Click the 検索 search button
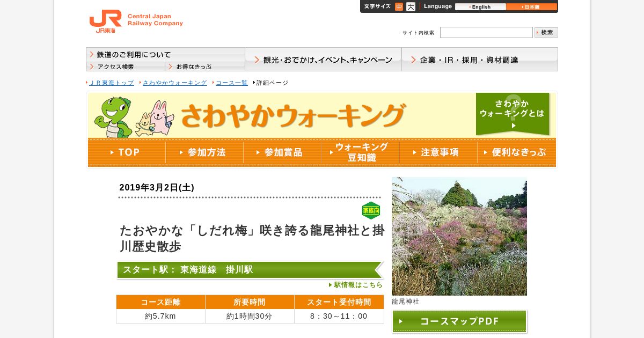 546,32
